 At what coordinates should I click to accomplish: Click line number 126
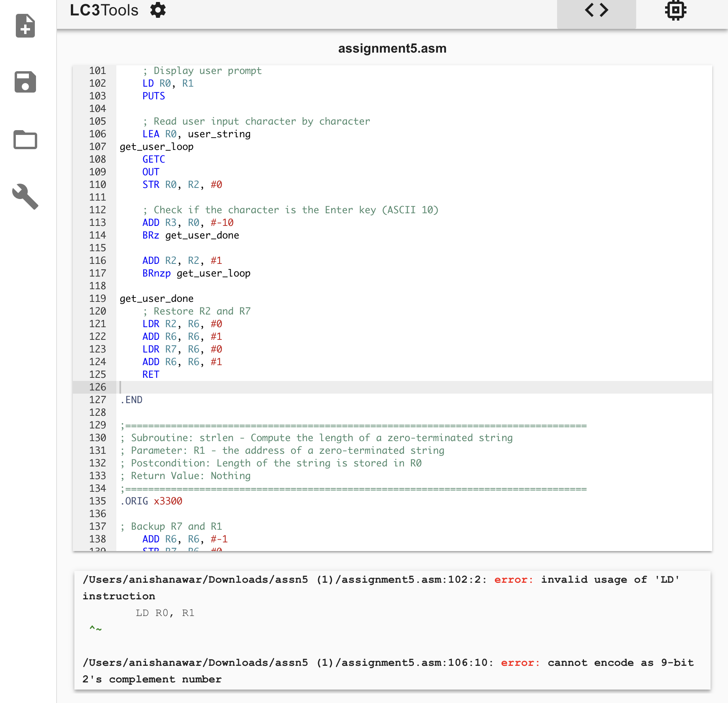coord(97,387)
